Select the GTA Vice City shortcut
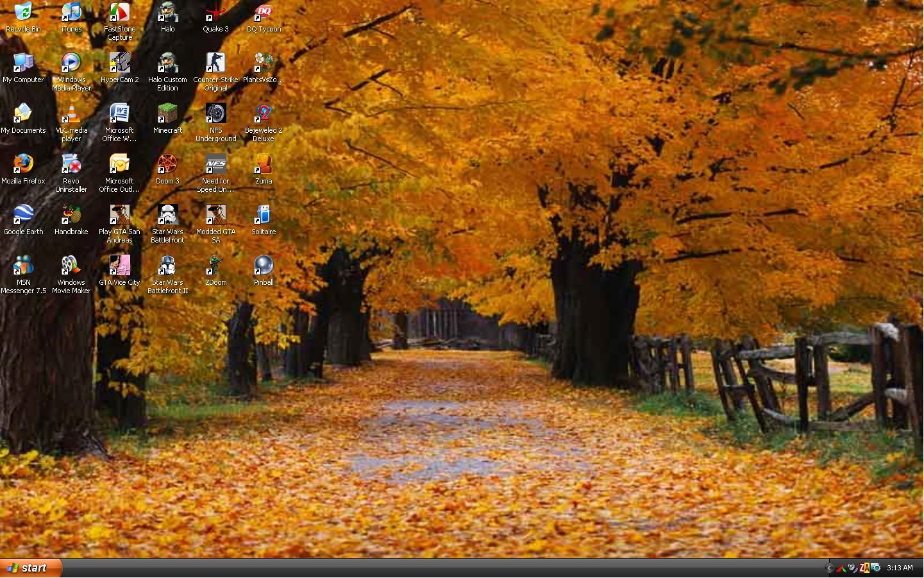The image size is (924, 578). (119, 266)
